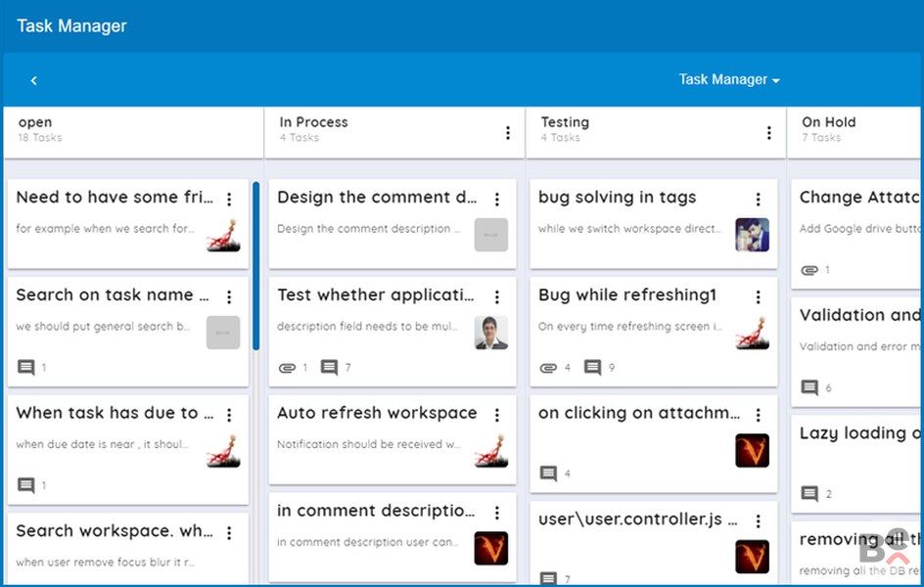Viewport: 924px width, 587px height.
Task: Open the Task Manager workspace dropdown
Action: click(x=729, y=80)
